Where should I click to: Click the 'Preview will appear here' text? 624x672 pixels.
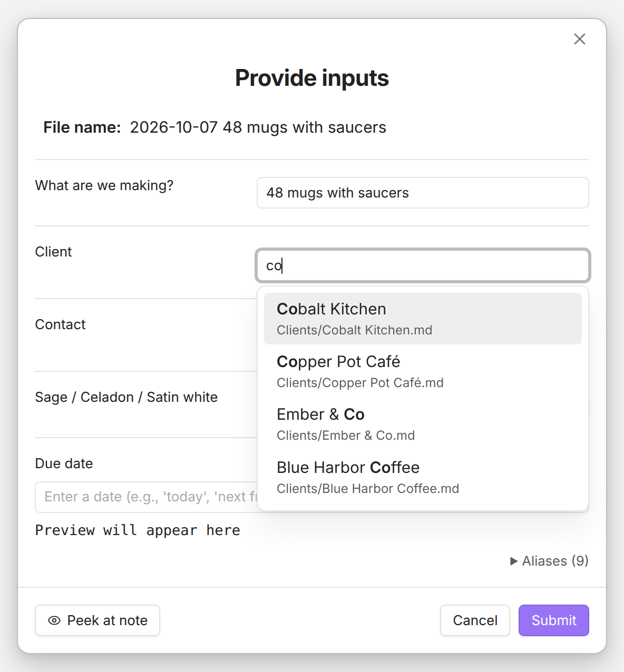(138, 530)
